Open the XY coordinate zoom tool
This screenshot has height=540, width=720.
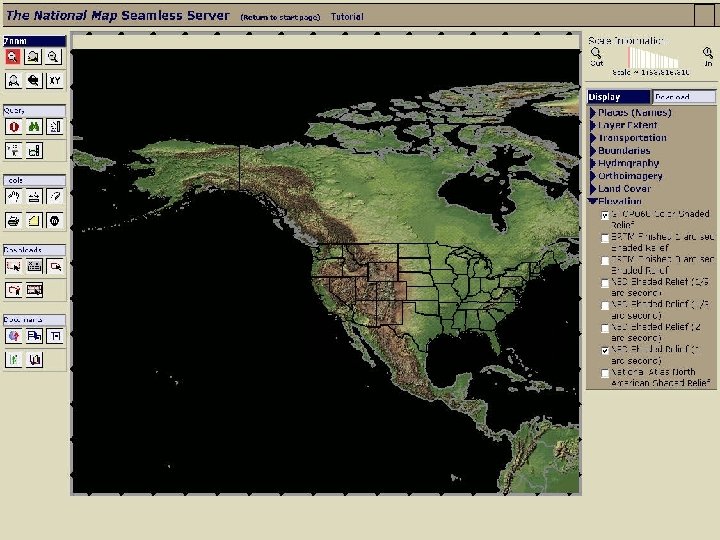click(x=54, y=81)
